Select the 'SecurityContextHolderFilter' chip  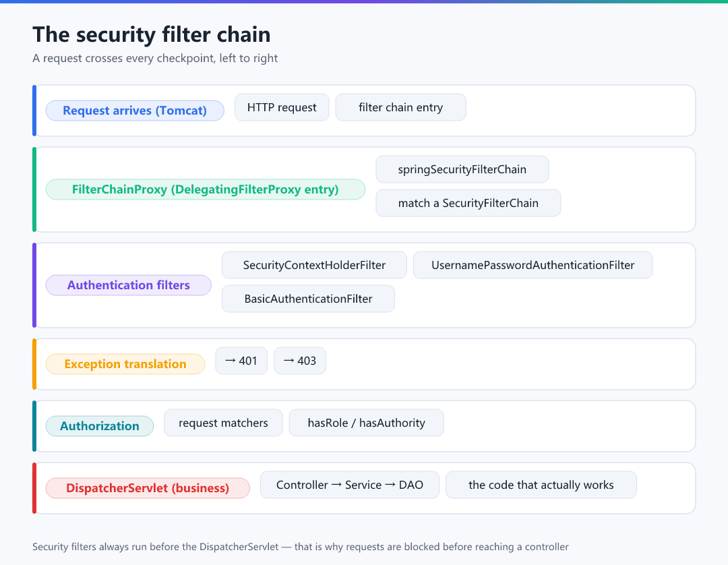coord(314,265)
